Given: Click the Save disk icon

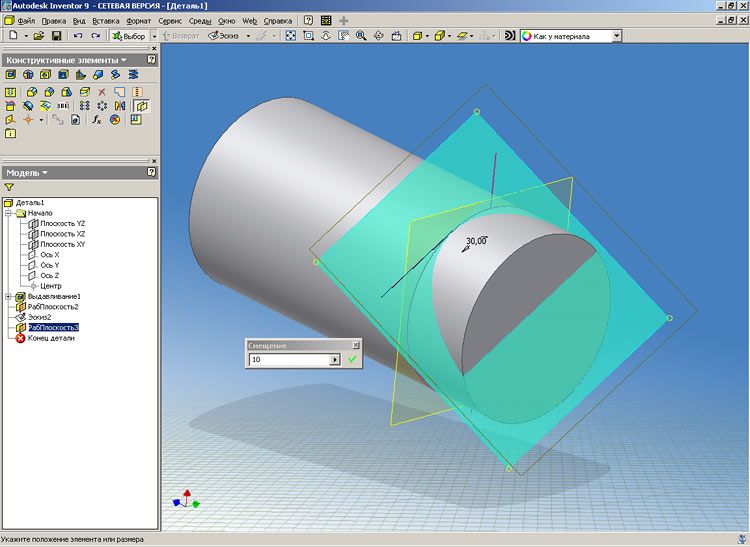Looking at the screenshot, I should coord(56,36).
